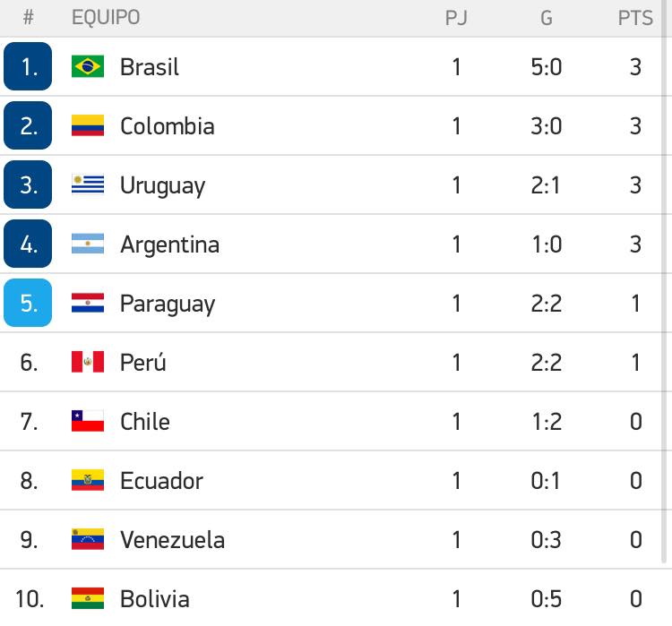The width and height of the screenshot is (672, 626).
Task: Open the Brasil team name link
Action: (x=149, y=67)
